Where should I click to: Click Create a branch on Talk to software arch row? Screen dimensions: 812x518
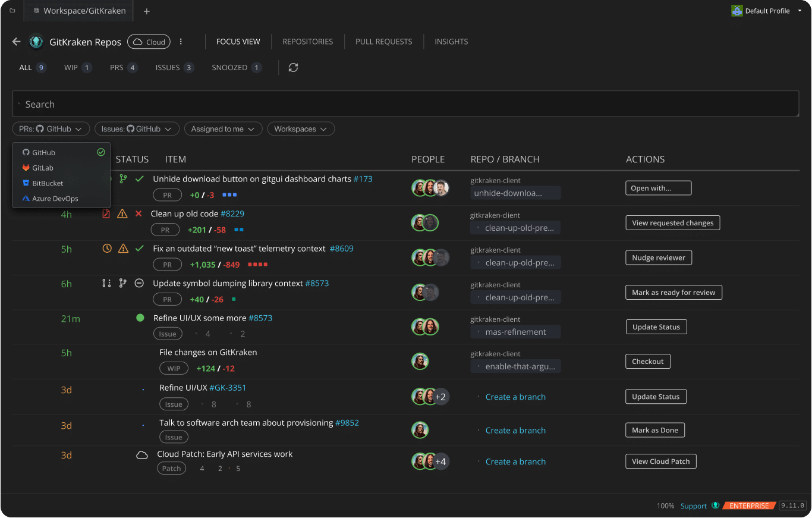click(x=515, y=431)
